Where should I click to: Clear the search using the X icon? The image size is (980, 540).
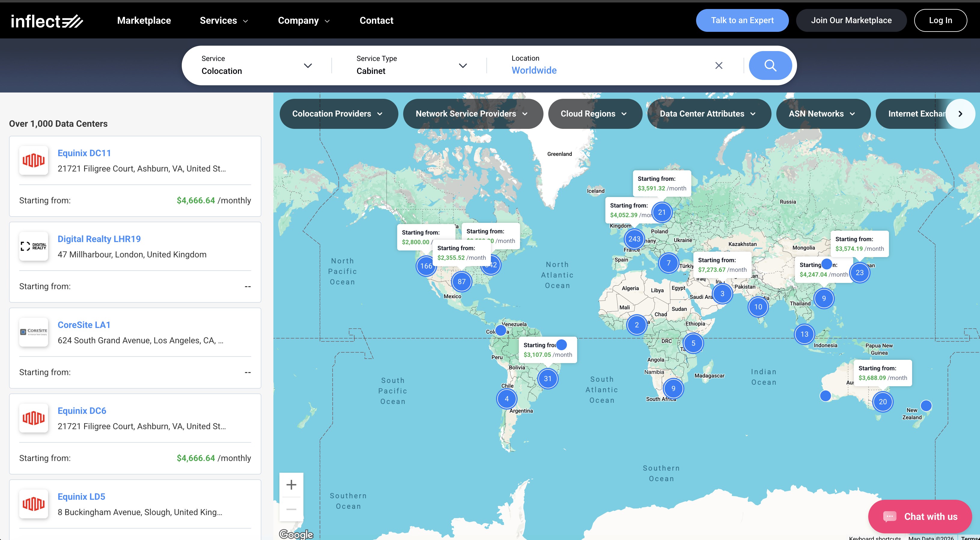click(718, 65)
